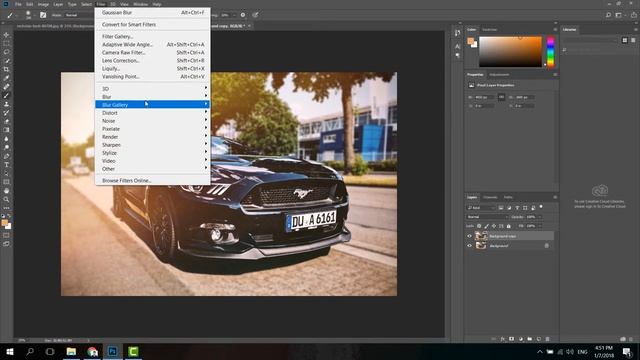Click the hue spectrum slider
Image resolution: width=640 pixels, height=360 pixels.
click(551, 52)
